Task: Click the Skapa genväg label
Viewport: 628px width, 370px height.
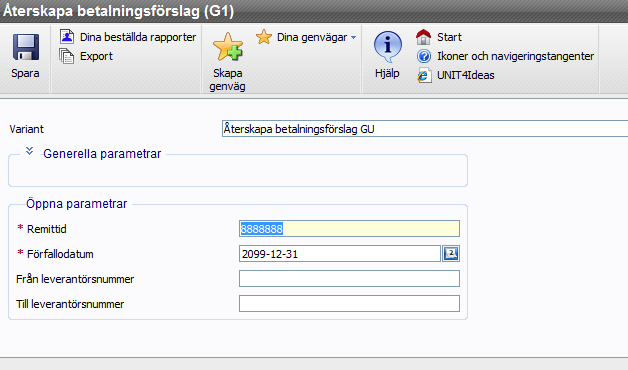Action: pyautogui.click(x=227, y=80)
